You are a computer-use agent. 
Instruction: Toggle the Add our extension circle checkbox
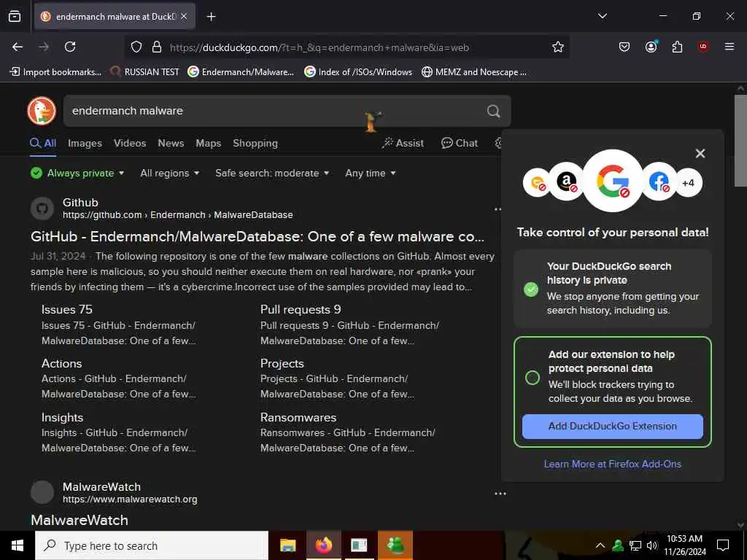[x=532, y=378]
